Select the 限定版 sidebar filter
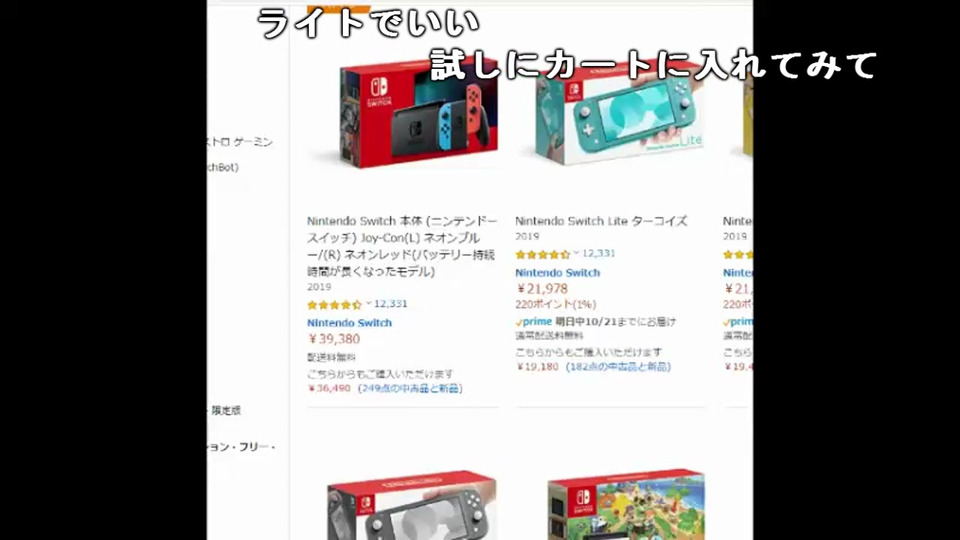Viewport: 960px width, 540px height. [226, 410]
